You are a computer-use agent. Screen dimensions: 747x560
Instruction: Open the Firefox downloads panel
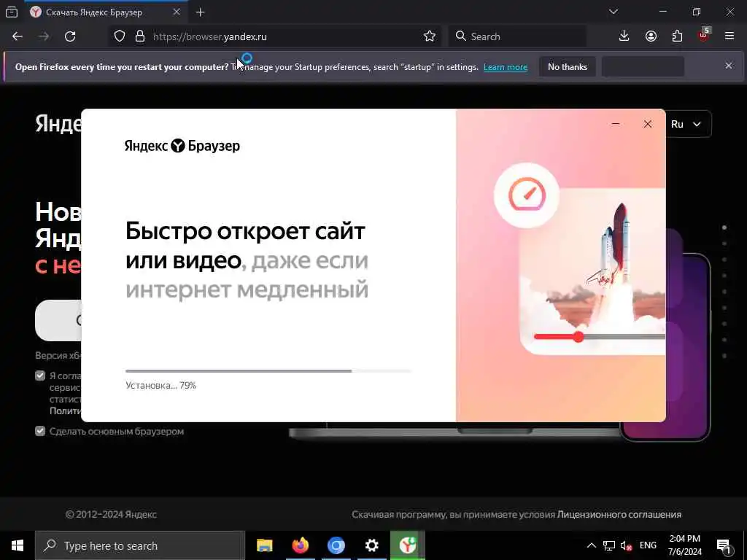click(624, 36)
